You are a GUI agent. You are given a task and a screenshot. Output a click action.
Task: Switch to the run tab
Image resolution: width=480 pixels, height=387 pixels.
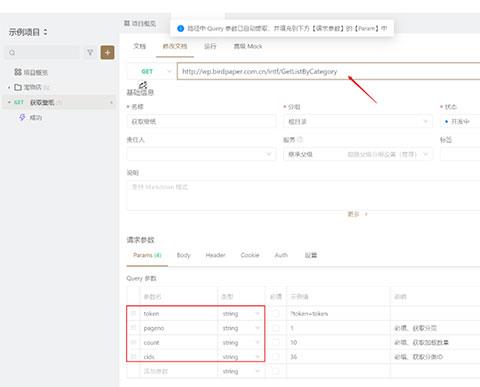tap(210, 46)
